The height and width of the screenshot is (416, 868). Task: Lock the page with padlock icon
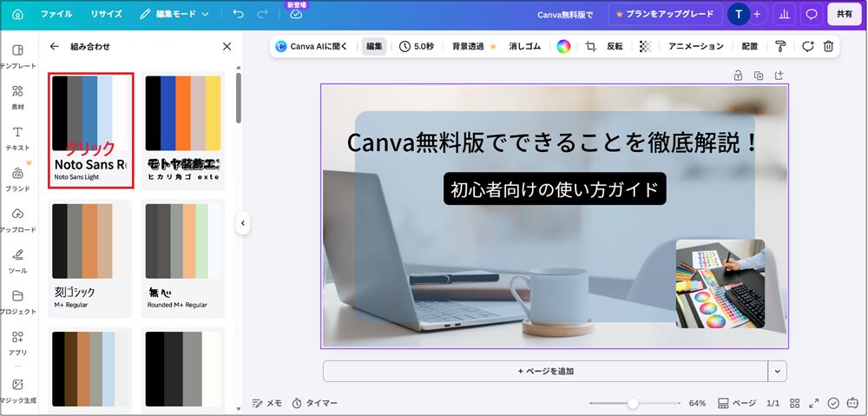(738, 76)
